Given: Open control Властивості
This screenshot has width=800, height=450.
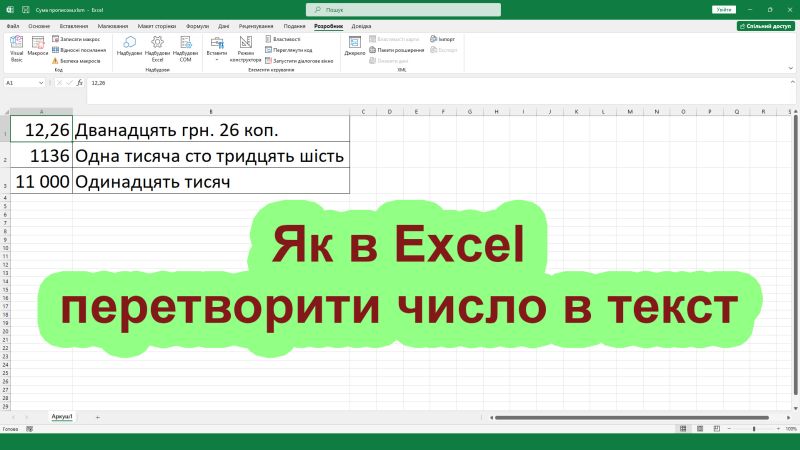Looking at the screenshot, I should pos(283,39).
